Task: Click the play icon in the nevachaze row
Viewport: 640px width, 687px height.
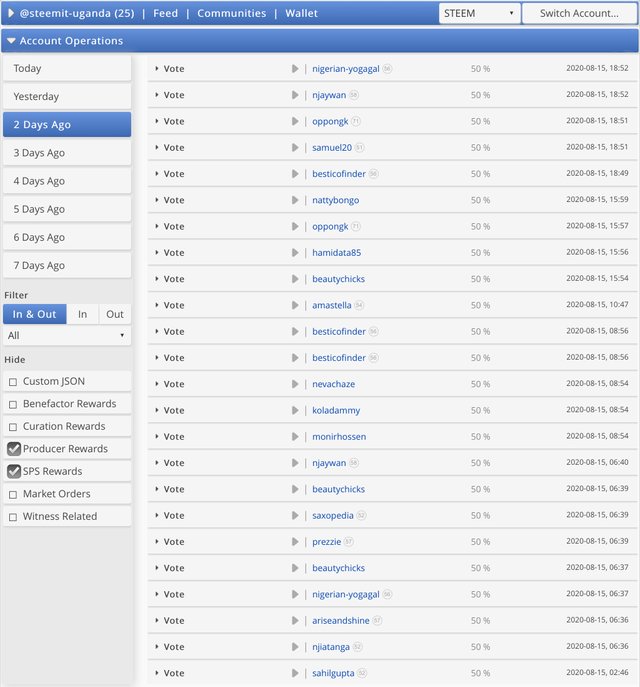Action: (295, 384)
